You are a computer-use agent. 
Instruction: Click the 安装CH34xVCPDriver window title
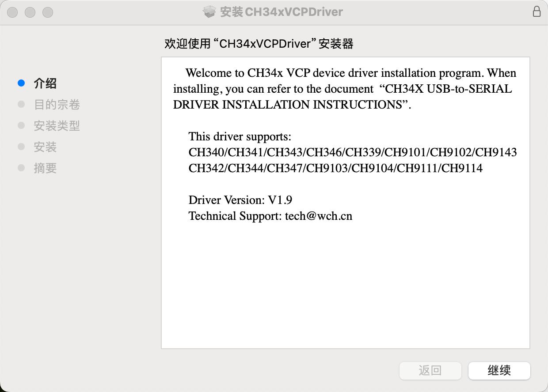[x=281, y=12]
